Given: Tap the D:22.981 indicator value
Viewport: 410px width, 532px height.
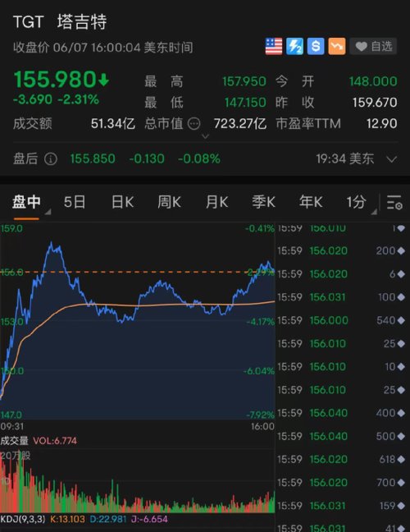Looking at the screenshot, I should 107,519.
